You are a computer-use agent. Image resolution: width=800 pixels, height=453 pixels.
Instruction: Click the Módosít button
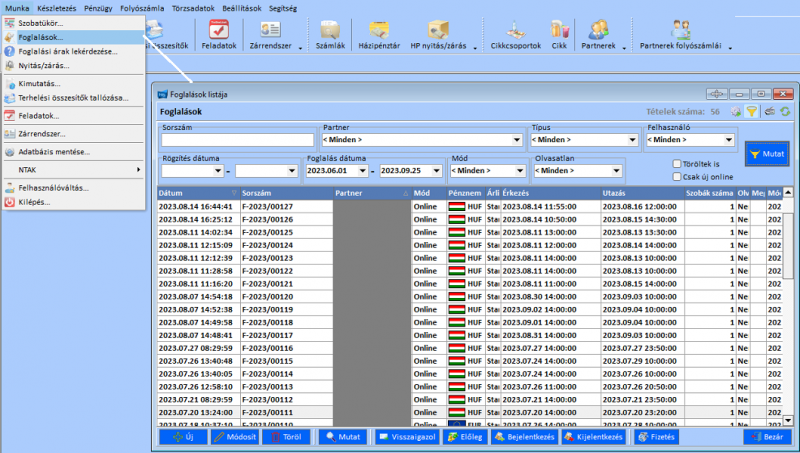235,437
